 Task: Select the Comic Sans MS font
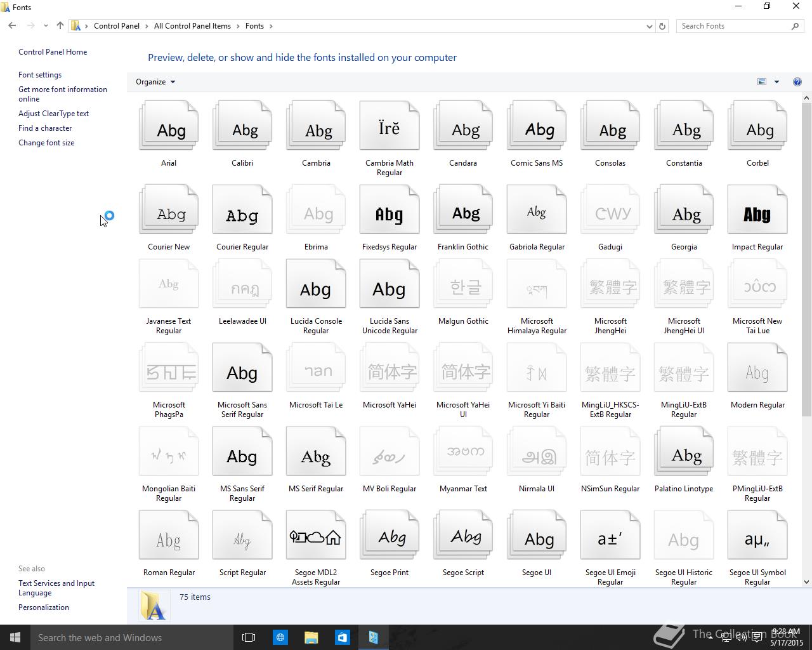click(537, 125)
